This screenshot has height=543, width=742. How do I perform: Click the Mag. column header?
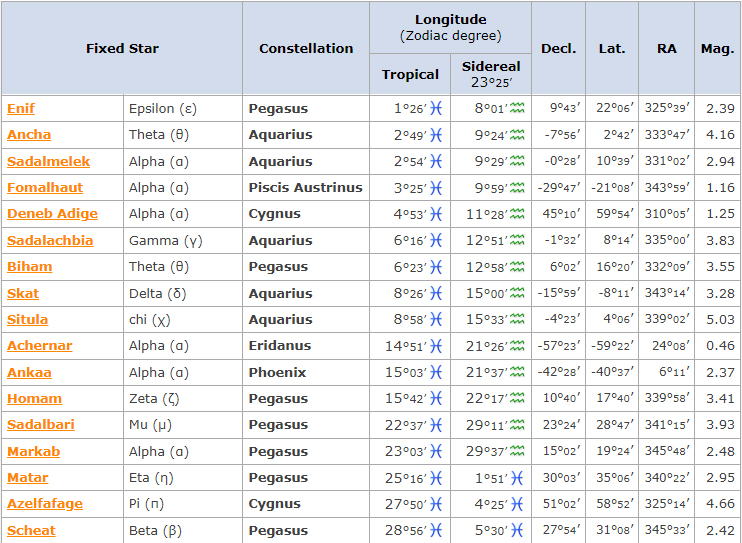point(717,48)
